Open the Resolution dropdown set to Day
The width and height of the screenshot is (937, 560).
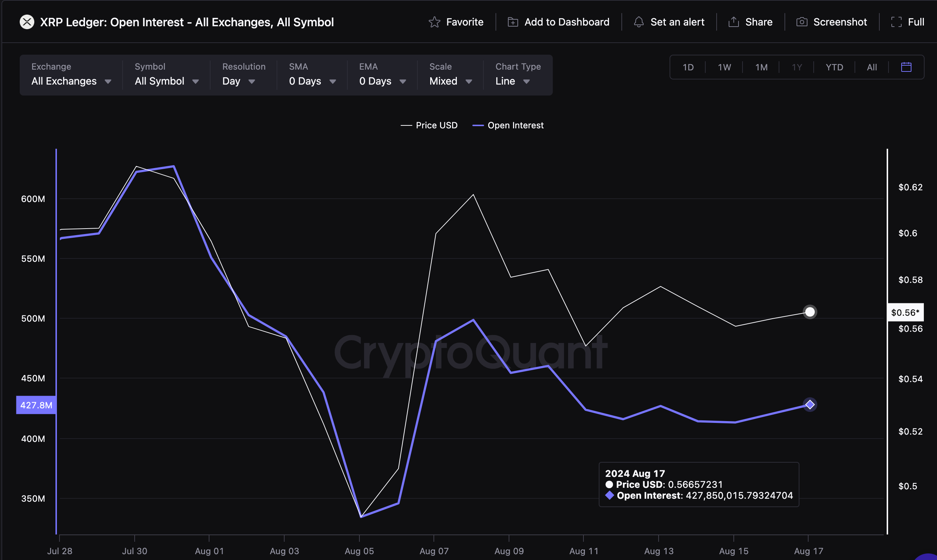(244, 75)
